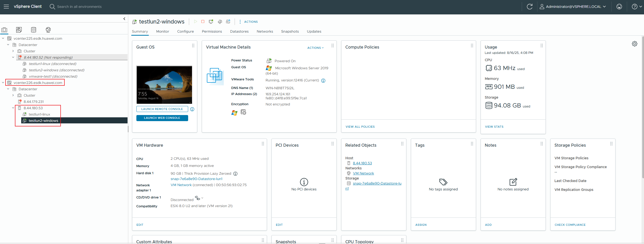Screen dimensions: 644x244
Task: Open VM Network link in VM Hardware
Action: (181, 185)
